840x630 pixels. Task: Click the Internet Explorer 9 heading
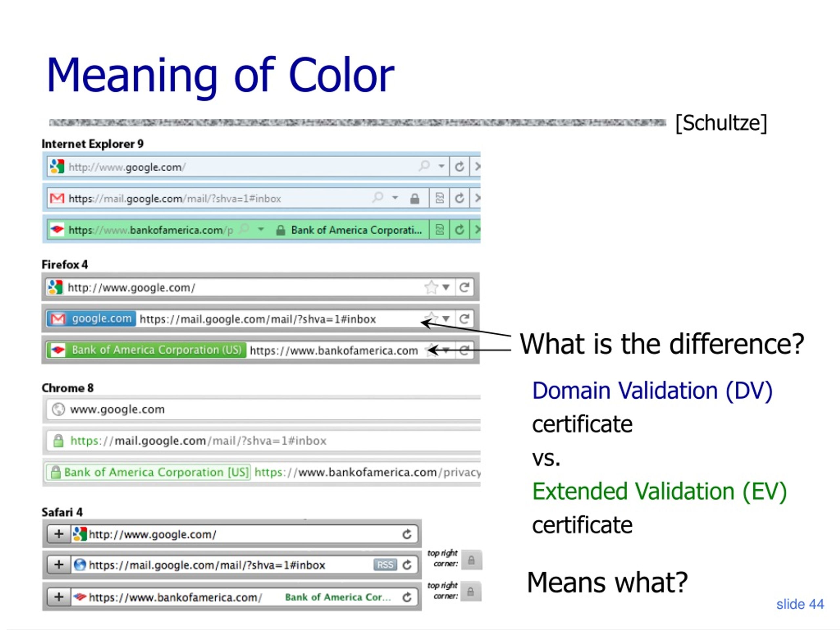93,144
